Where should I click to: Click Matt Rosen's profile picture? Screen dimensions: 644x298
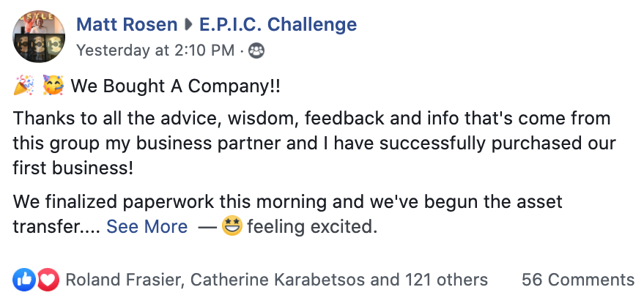click(40, 37)
